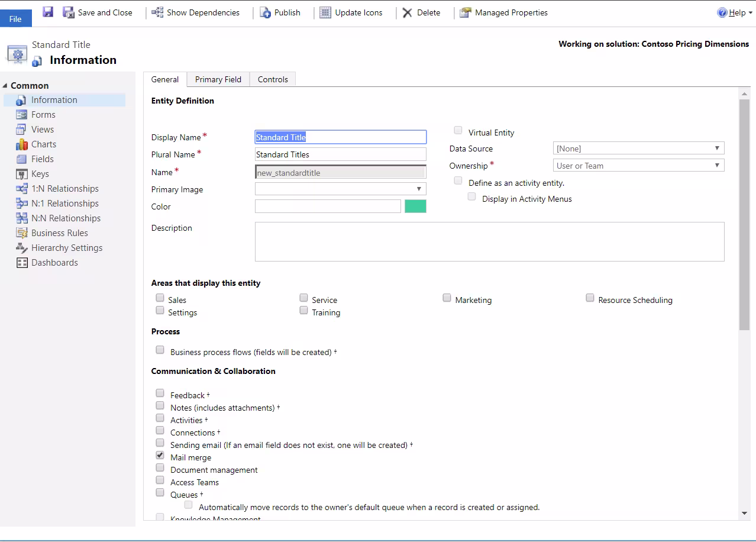Enable the Sales area checkbox
Screen dimensions: 756x542
pyautogui.click(x=160, y=298)
